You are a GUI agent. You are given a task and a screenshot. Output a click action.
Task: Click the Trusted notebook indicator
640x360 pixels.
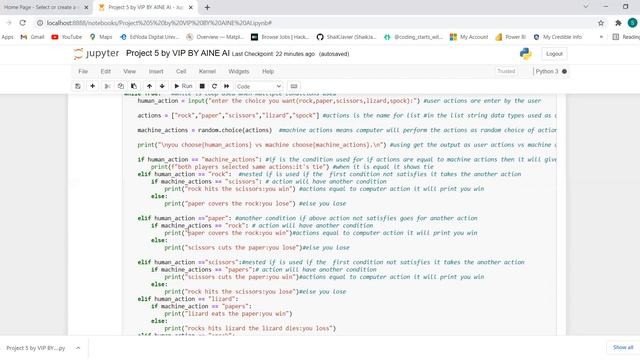pos(506,71)
